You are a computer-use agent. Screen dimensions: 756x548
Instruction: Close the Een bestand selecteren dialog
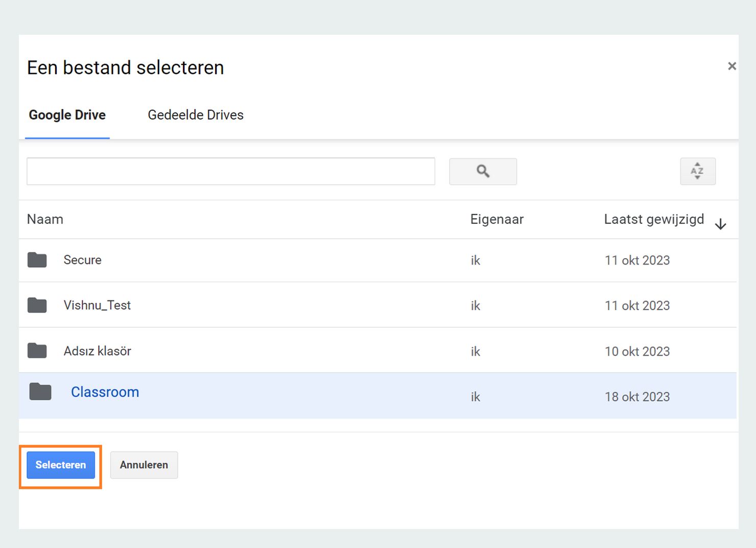click(732, 66)
